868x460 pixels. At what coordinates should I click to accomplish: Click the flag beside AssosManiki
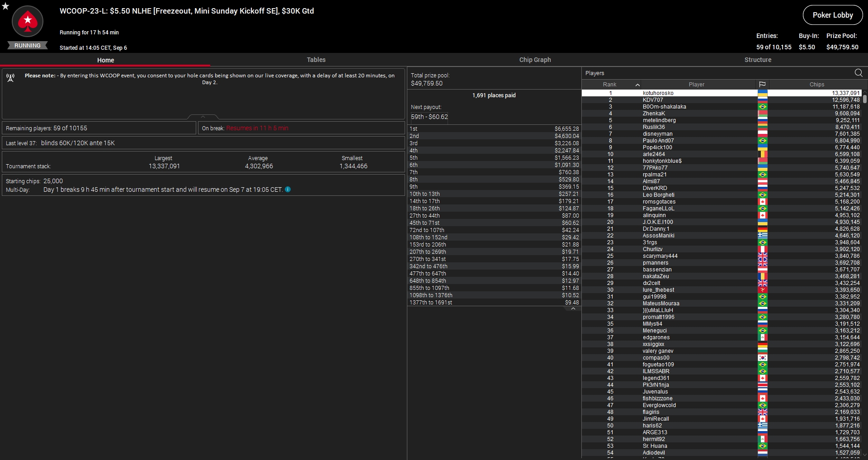click(x=763, y=236)
